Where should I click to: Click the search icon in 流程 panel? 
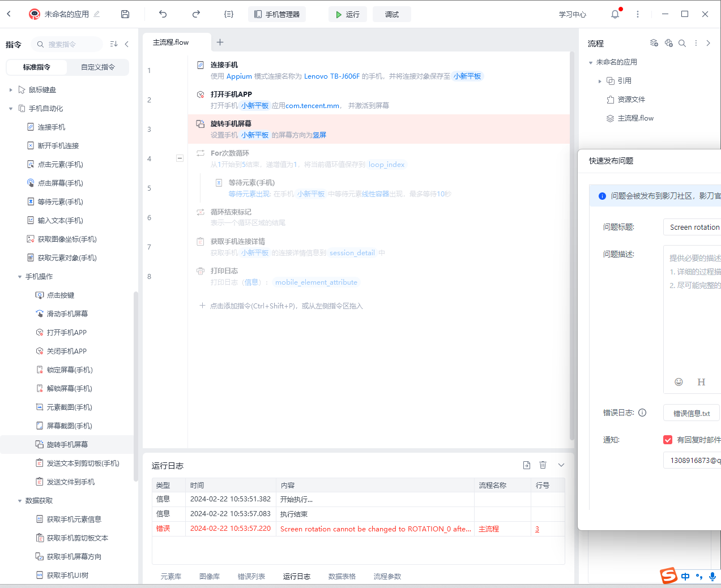(x=682, y=43)
